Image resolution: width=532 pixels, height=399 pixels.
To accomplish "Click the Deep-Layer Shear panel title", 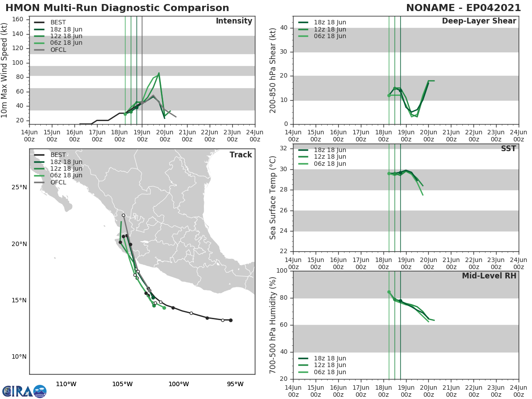I will [x=479, y=21].
